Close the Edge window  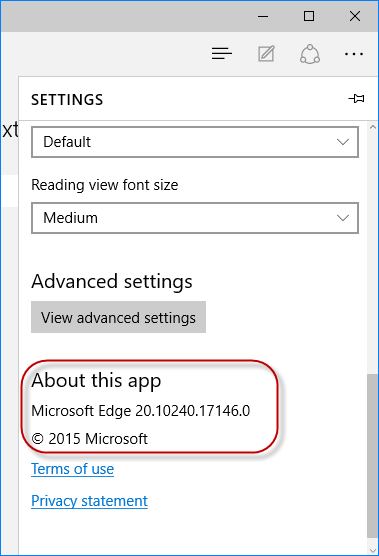(355, 16)
